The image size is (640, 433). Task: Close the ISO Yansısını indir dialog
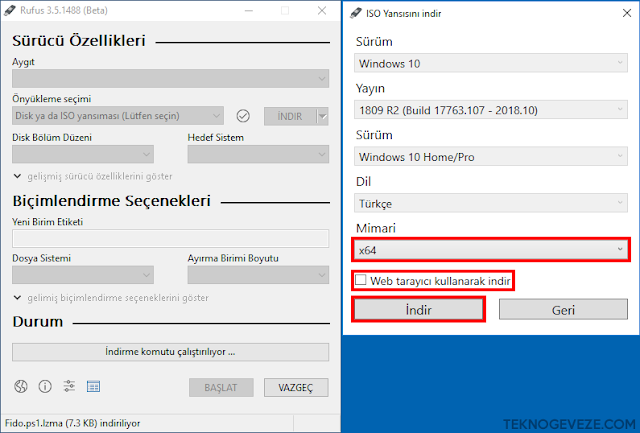pyautogui.click(x=627, y=13)
